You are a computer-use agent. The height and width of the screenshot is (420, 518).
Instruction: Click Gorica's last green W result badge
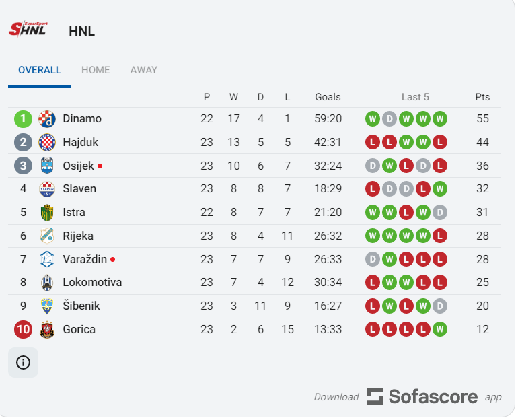coord(440,330)
